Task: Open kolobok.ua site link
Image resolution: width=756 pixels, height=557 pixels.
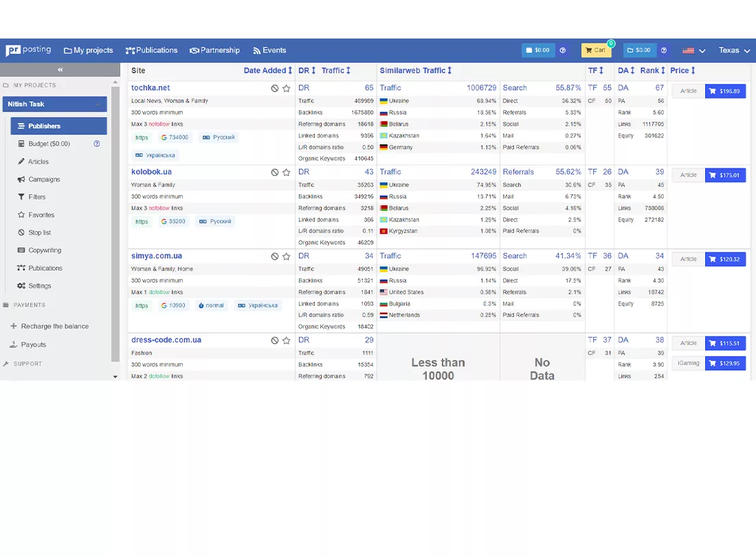Action: click(151, 172)
